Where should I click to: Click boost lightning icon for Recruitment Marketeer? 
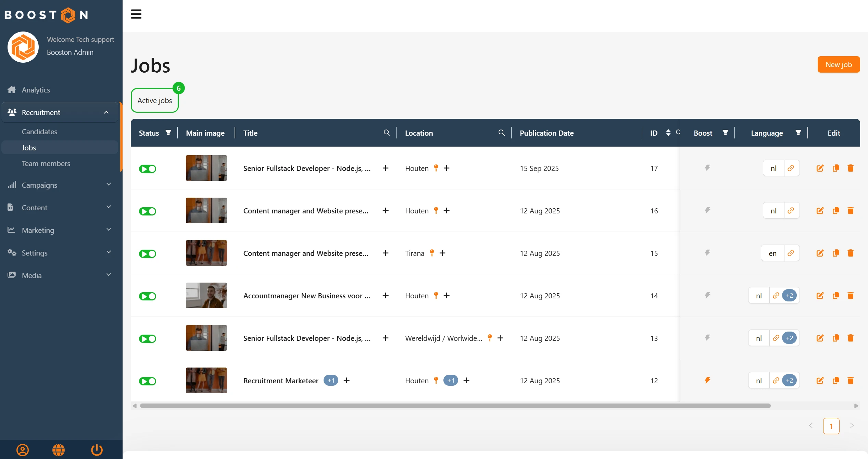(x=707, y=380)
